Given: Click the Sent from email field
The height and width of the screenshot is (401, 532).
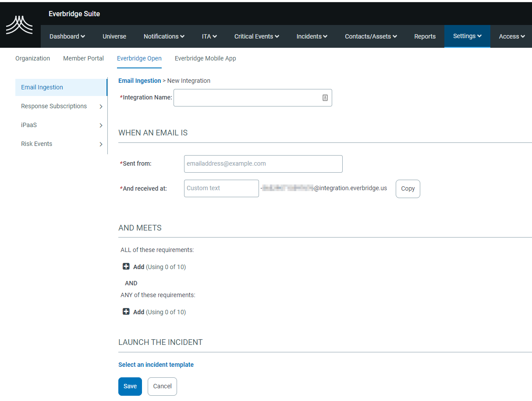Looking at the screenshot, I should pyautogui.click(x=263, y=164).
